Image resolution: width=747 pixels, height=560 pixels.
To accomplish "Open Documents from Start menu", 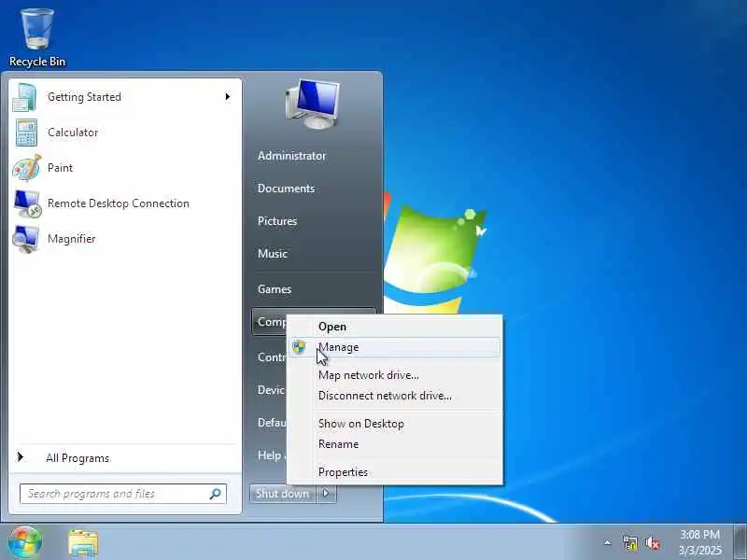I will (286, 189).
